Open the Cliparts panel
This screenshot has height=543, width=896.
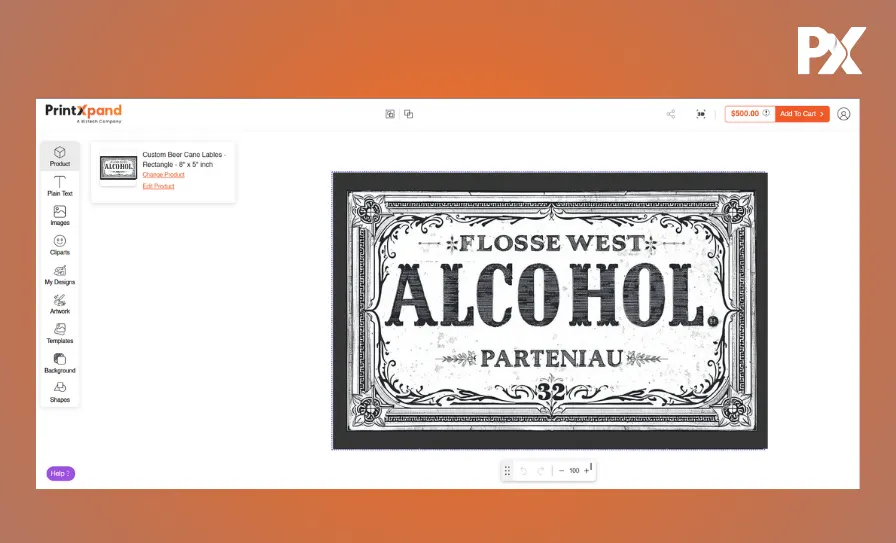pyautogui.click(x=59, y=245)
